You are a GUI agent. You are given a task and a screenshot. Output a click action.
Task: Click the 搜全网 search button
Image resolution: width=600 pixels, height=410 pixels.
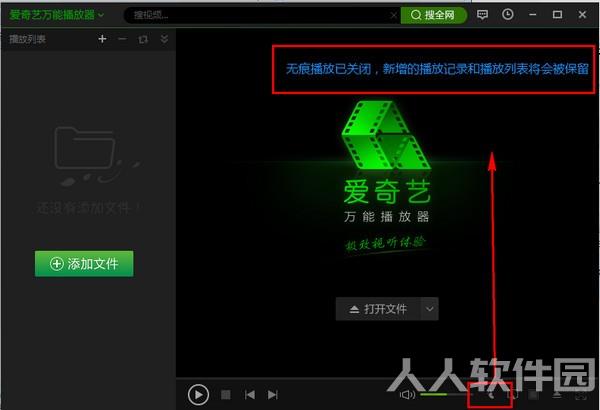coord(434,15)
